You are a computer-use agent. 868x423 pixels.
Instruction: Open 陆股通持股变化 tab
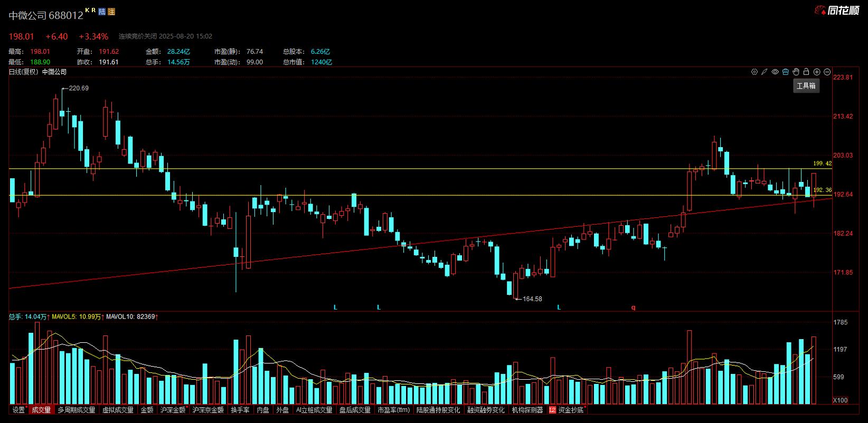click(438, 410)
